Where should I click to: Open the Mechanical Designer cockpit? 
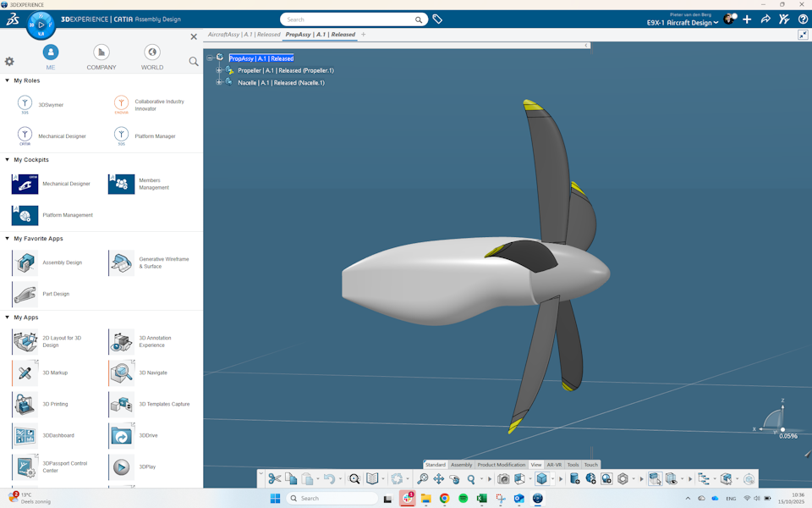[x=25, y=184]
